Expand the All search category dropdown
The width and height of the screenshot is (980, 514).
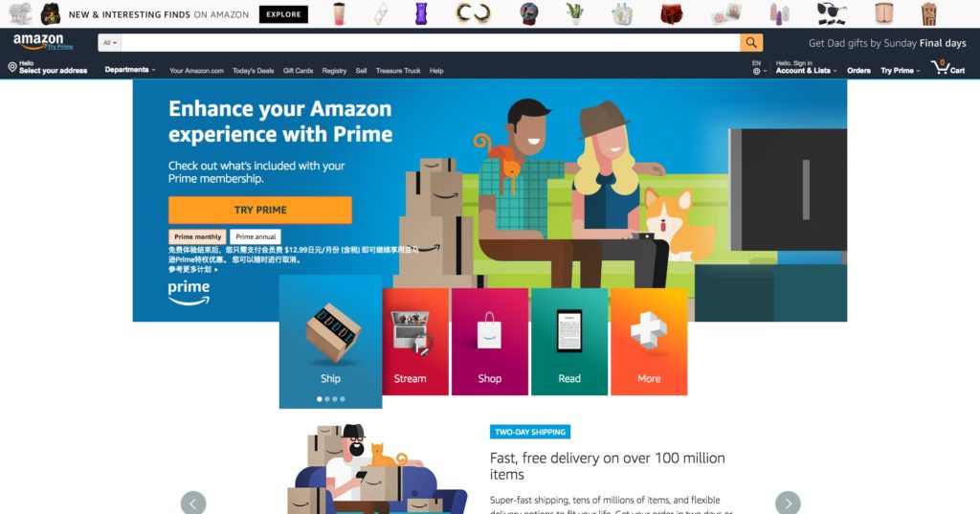coord(110,42)
